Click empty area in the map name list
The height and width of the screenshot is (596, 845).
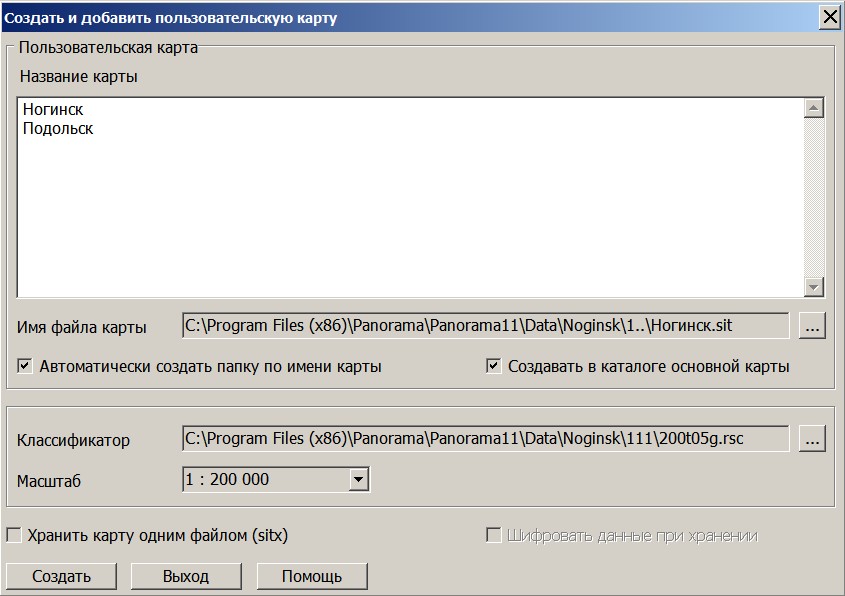400,220
